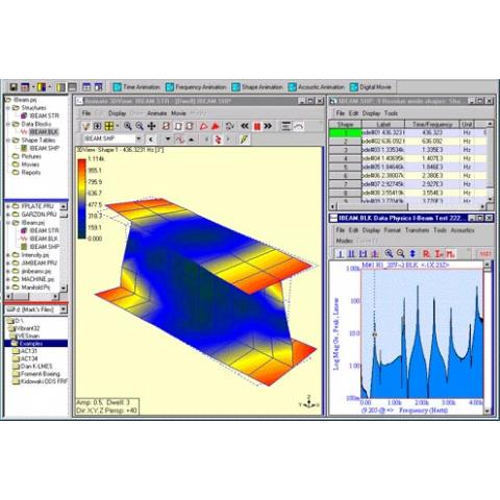
Task: Click the checkmark draw icon in the 3D view toolbar
Action: [x=86, y=126]
